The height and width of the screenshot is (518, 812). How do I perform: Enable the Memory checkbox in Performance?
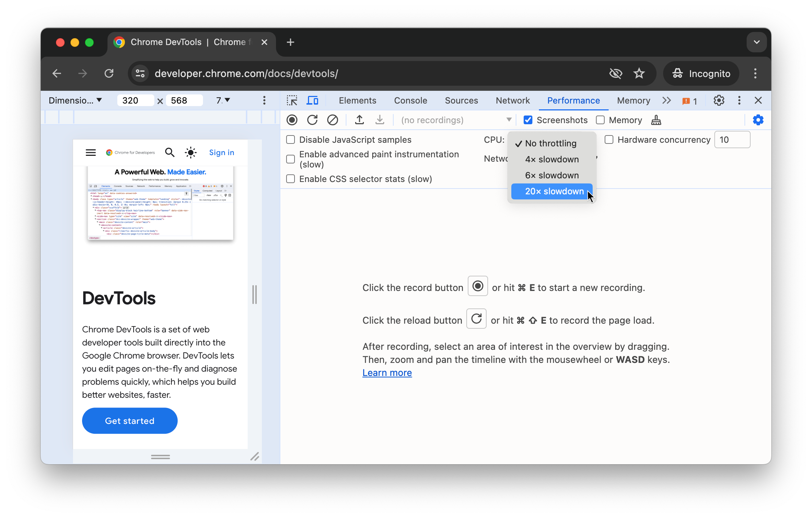coord(600,120)
